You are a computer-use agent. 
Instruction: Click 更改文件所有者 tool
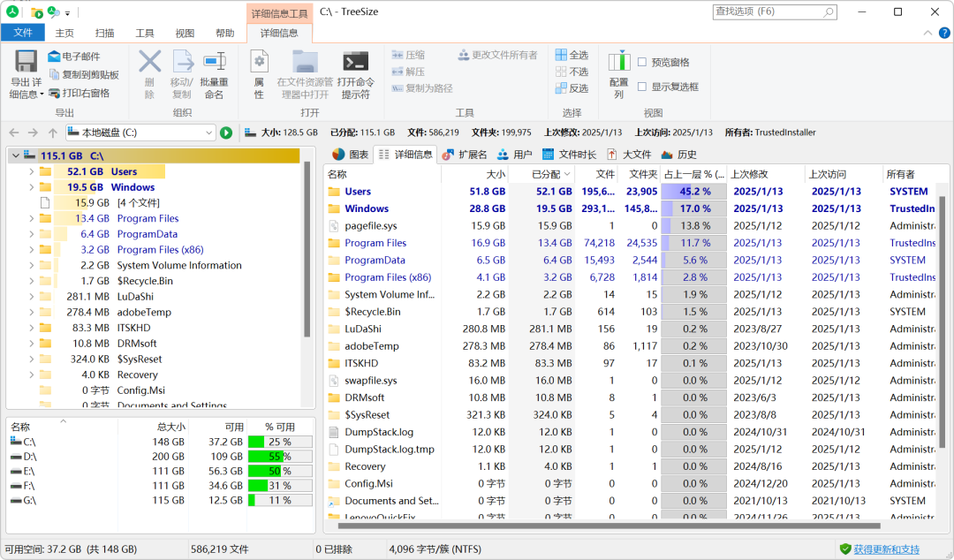[x=497, y=55]
